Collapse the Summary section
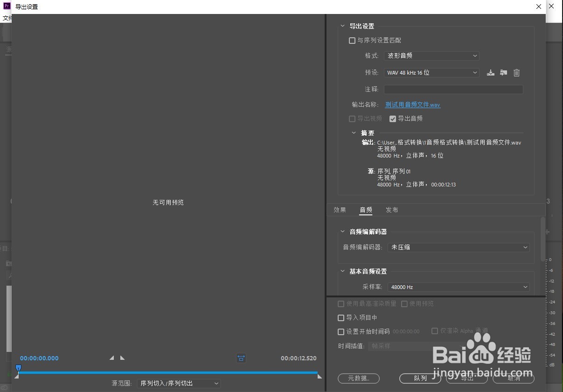 pyautogui.click(x=354, y=133)
